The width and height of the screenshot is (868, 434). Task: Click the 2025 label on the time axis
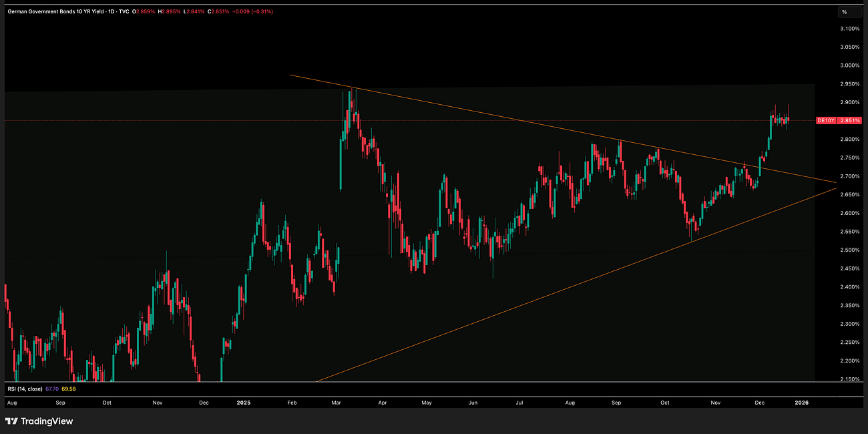[244, 403]
